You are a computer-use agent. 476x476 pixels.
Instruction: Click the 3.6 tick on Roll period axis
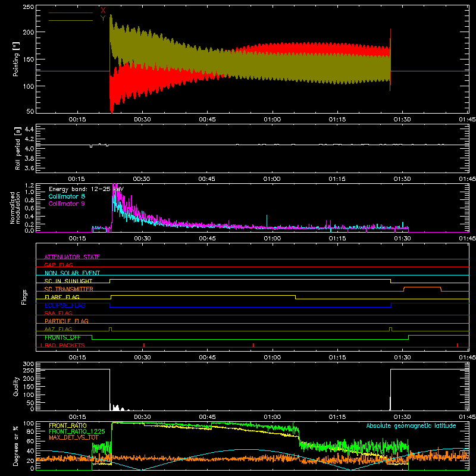click(x=29, y=168)
